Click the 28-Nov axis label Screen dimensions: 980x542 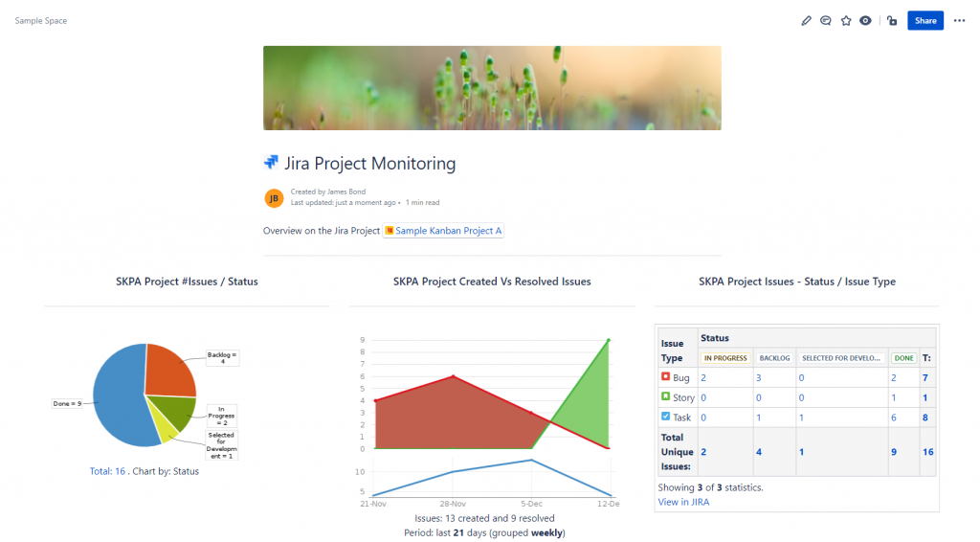coord(453,504)
